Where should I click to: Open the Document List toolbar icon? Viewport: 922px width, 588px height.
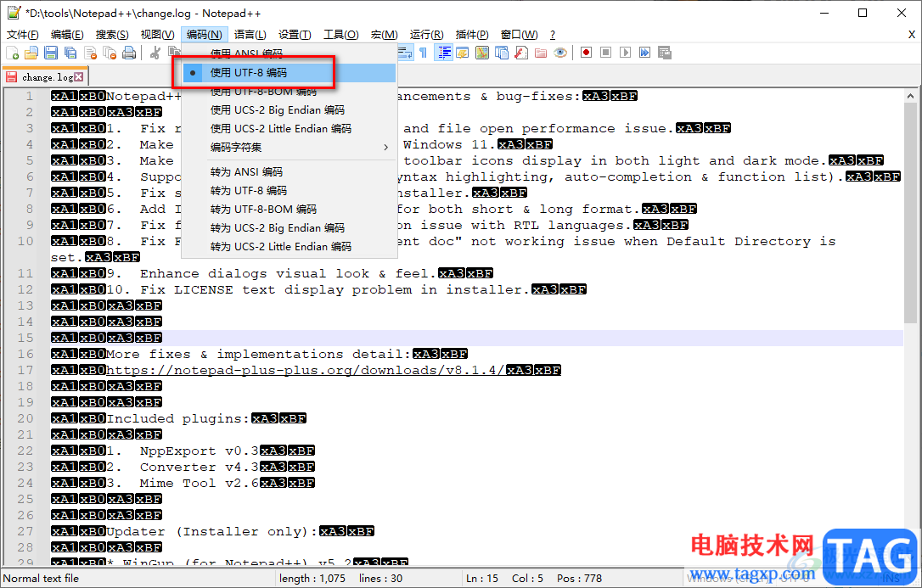[502, 53]
